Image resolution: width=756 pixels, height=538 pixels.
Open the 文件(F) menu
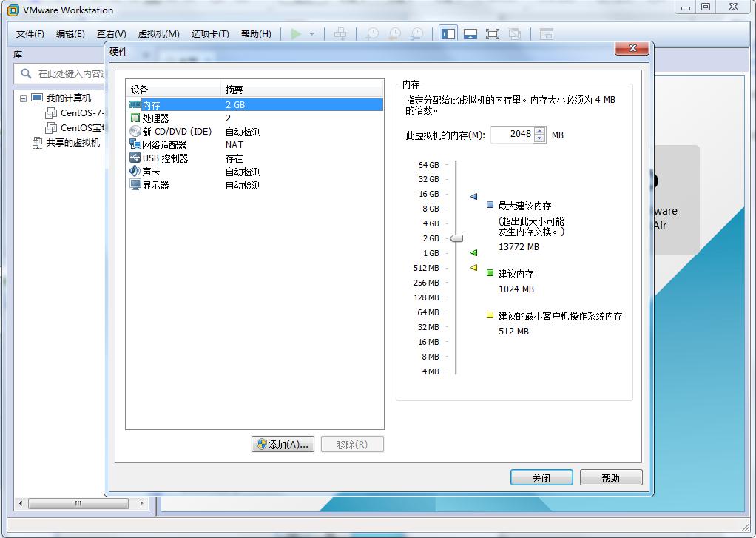[x=30, y=34]
